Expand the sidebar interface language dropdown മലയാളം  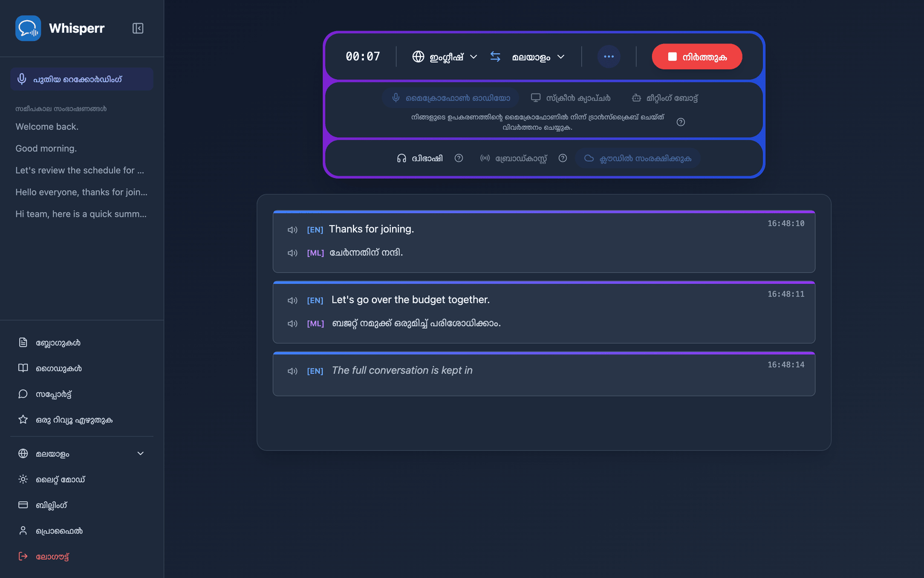click(81, 454)
